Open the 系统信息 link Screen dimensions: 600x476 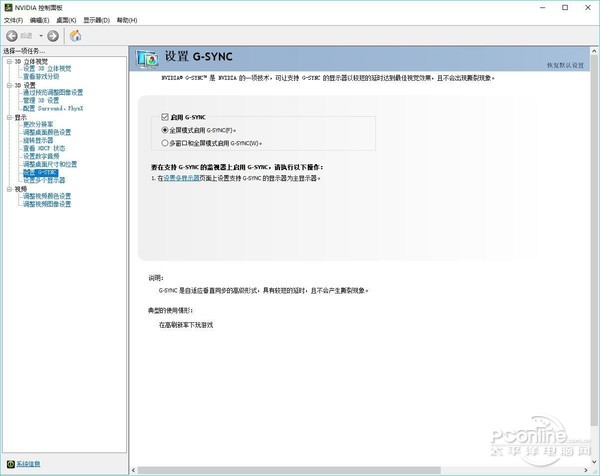[x=28, y=464]
